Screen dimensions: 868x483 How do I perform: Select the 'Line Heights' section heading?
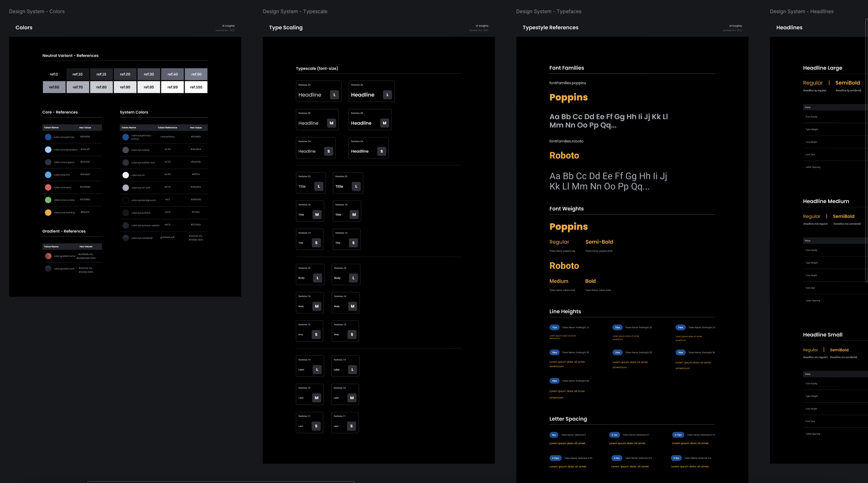(565, 312)
